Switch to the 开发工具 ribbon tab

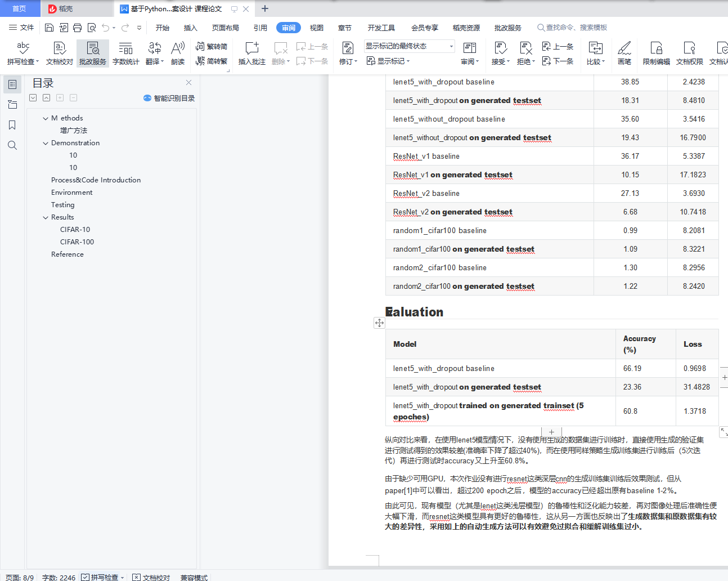tap(381, 28)
